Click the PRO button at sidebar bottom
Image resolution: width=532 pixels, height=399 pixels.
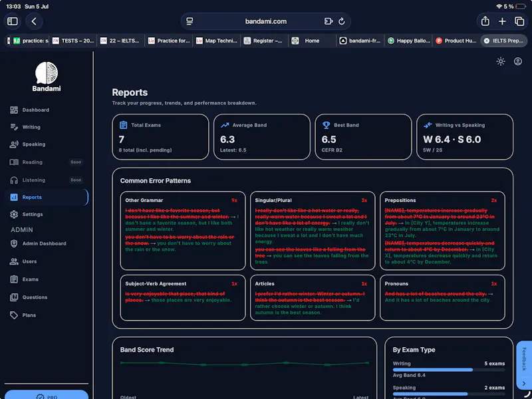(x=47, y=394)
